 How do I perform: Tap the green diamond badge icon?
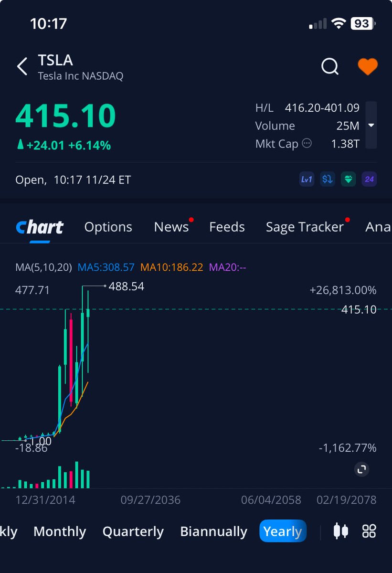[348, 180]
